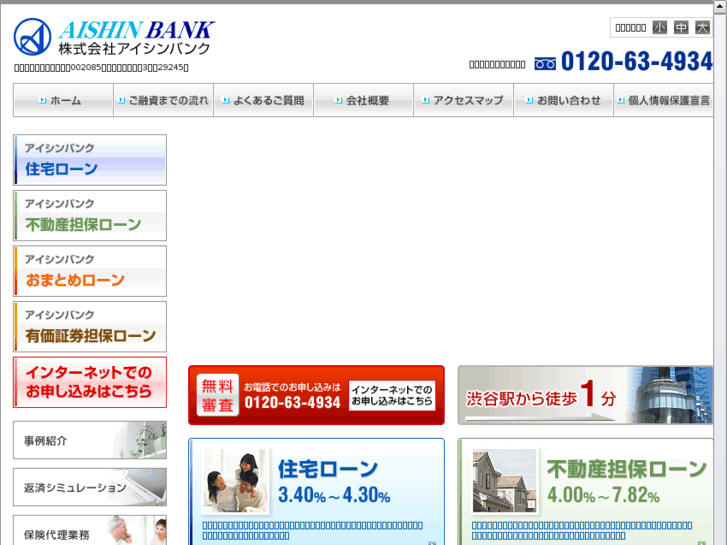Viewport: 727px width, 545px height.
Task: Set font size to 小 (small)
Action: click(x=659, y=28)
